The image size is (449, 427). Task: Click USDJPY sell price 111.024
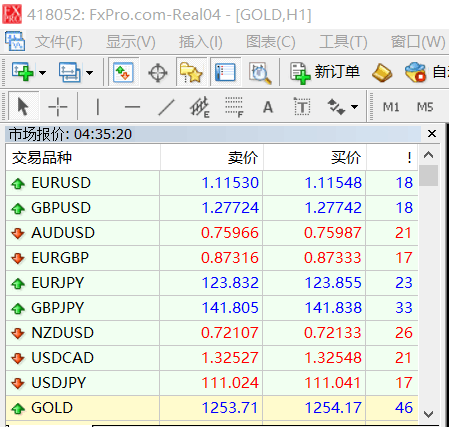230,383
